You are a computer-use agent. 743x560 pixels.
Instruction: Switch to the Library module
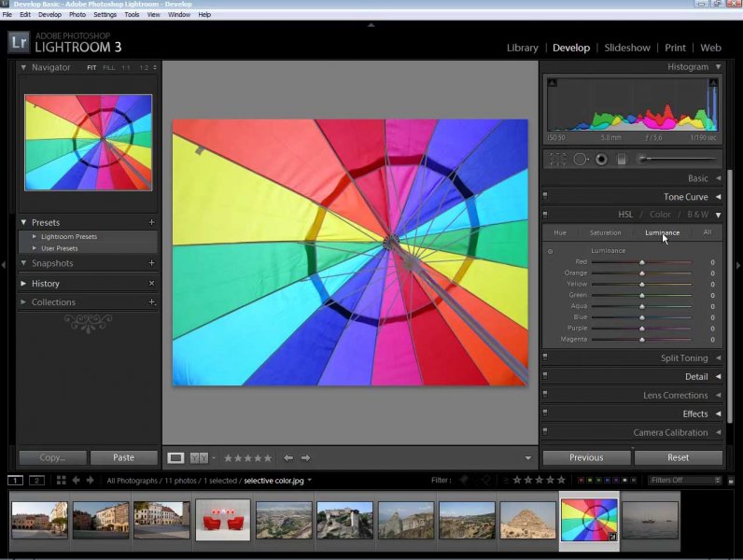coord(522,48)
